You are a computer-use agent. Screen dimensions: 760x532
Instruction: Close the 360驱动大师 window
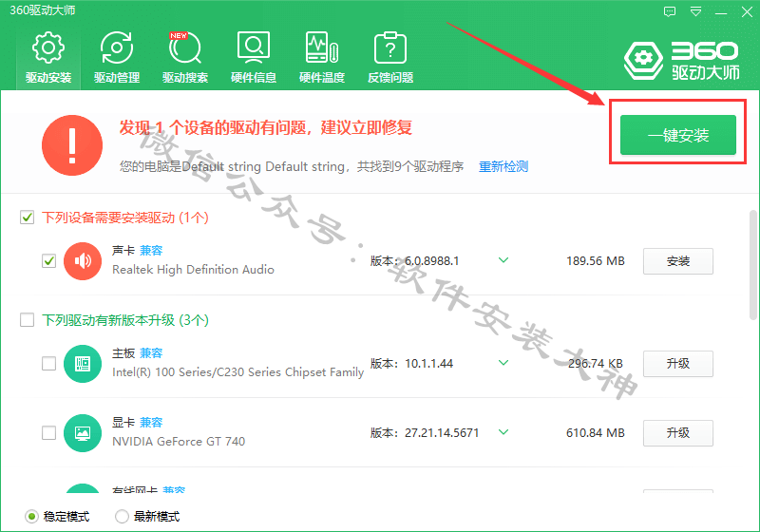click(747, 12)
